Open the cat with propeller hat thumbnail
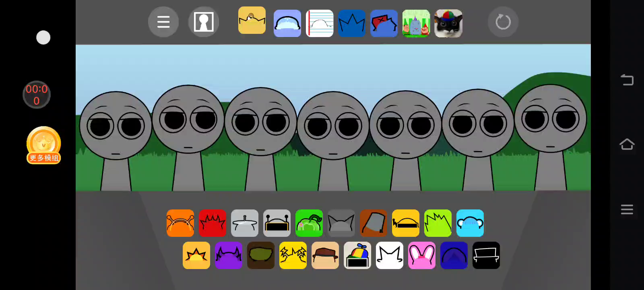This screenshot has height=290, width=644. tap(448, 23)
